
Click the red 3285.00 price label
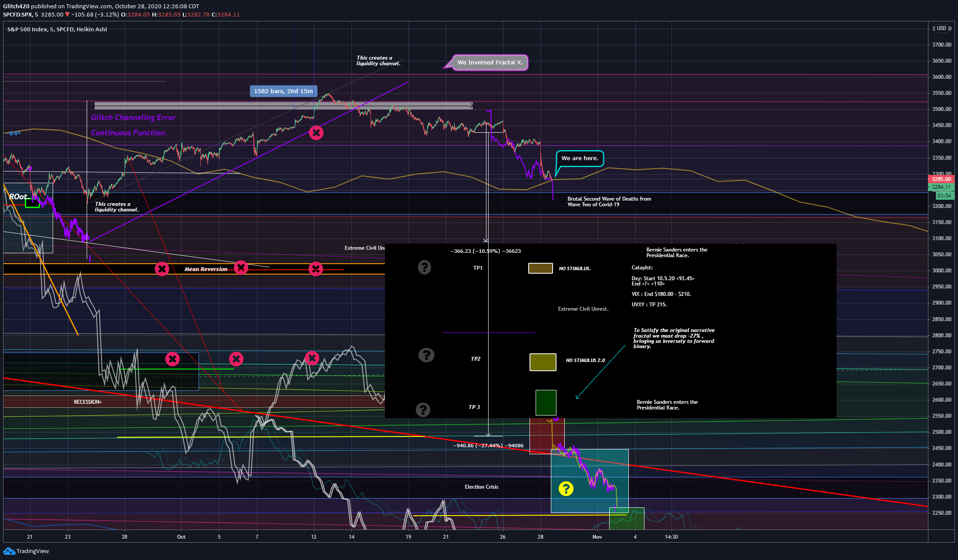pos(941,179)
